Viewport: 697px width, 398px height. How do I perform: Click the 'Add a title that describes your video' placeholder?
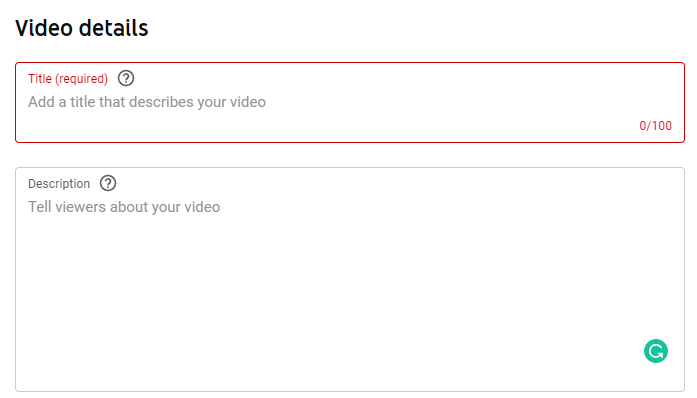pyautogui.click(x=147, y=102)
